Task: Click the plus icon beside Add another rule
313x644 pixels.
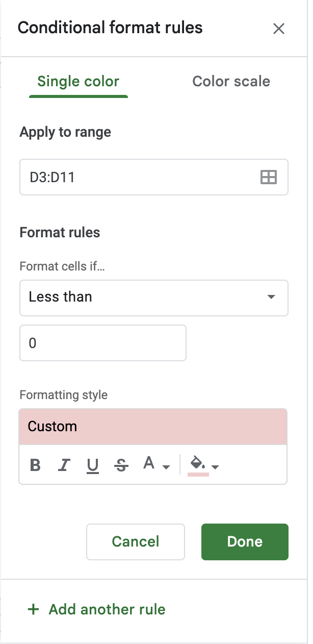Action: 33,609
